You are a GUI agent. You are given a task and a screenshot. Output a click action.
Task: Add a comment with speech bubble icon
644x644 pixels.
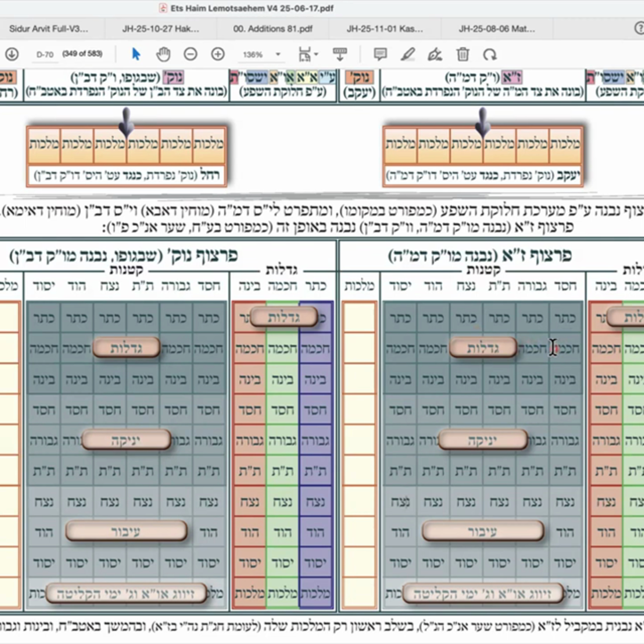(380, 54)
